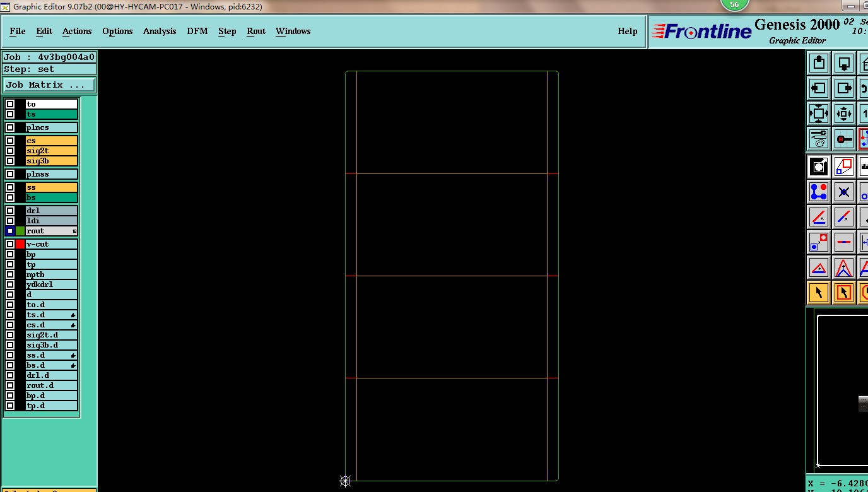The width and height of the screenshot is (868, 492).
Task: Click the red-dot snap control icon
Action: pyautogui.click(x=844, y=139)
